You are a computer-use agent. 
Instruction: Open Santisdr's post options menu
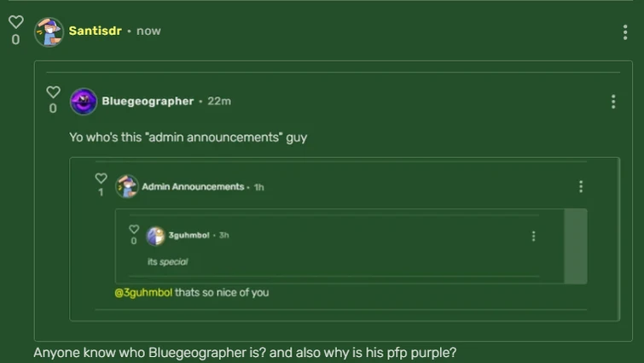(625, 32)
